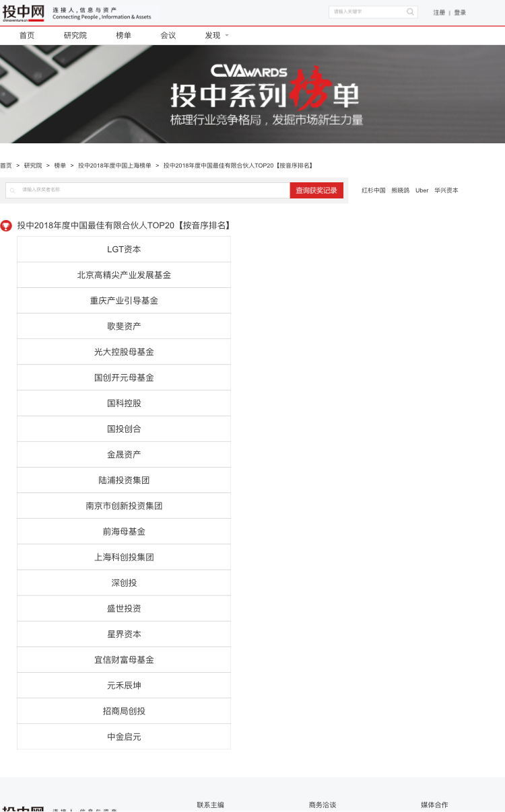Select the 国投创合 row
This screenshot has width=505, height=812.
coord(124,429)
